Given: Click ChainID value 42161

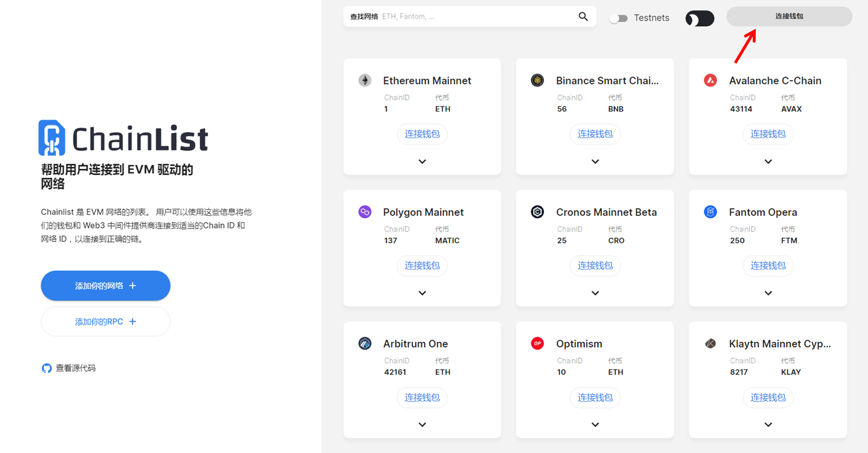Looking at the screenshot, I should tap(395, 372).
